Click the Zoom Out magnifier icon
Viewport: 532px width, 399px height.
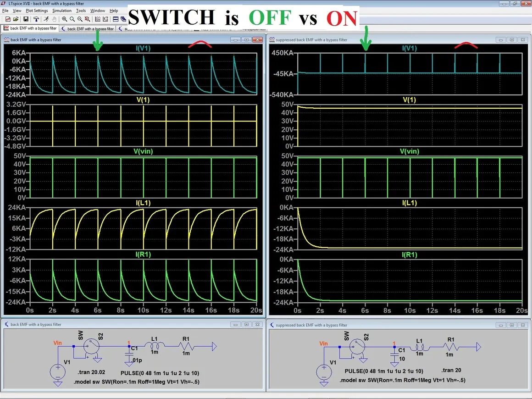[x=80, y=19]
